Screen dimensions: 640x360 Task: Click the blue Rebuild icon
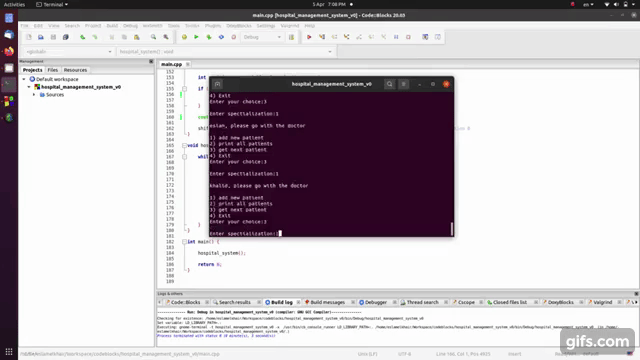coord(221,37)
